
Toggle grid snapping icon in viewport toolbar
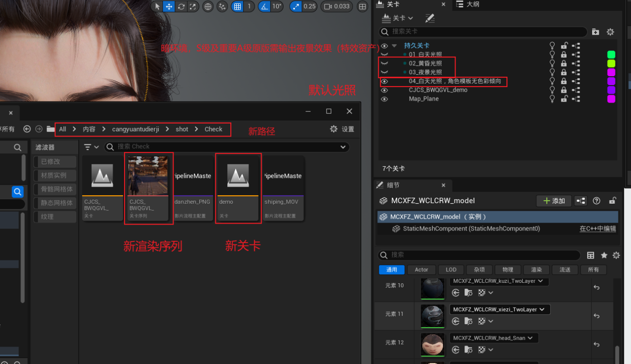coord(238,6)
